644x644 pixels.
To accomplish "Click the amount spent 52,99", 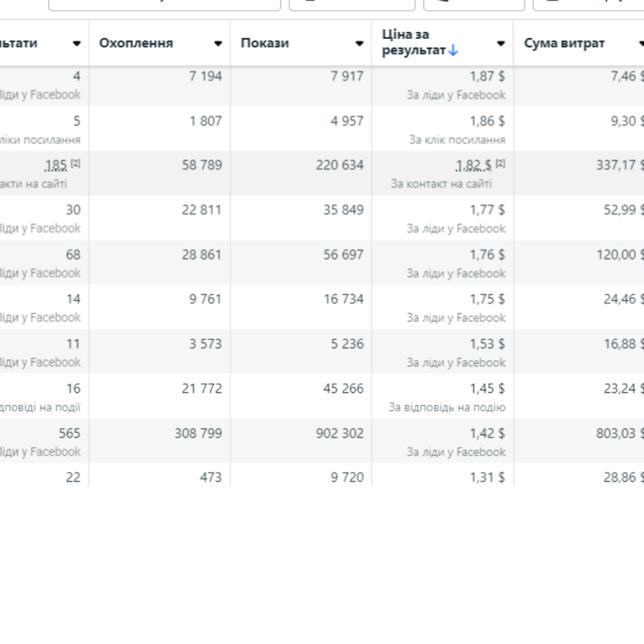I will tap(623, 210).
